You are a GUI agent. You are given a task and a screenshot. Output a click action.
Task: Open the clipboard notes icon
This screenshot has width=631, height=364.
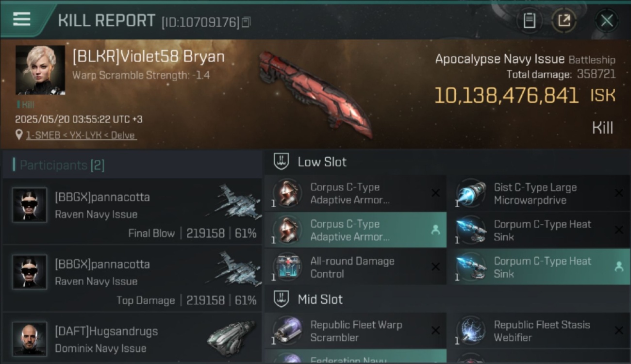point(529,20)
